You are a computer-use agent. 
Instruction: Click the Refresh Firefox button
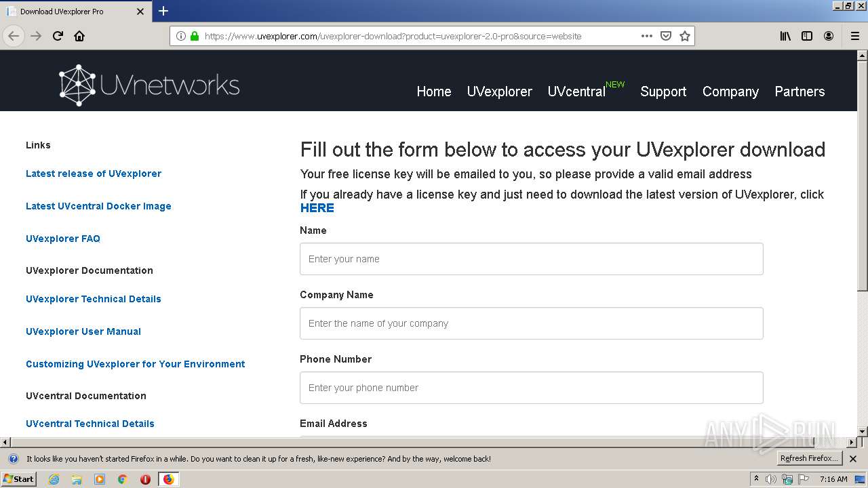coord(810,459)
